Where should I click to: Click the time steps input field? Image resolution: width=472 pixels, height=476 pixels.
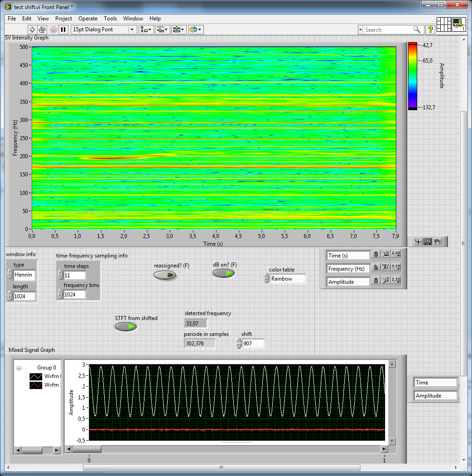[74, 275]
